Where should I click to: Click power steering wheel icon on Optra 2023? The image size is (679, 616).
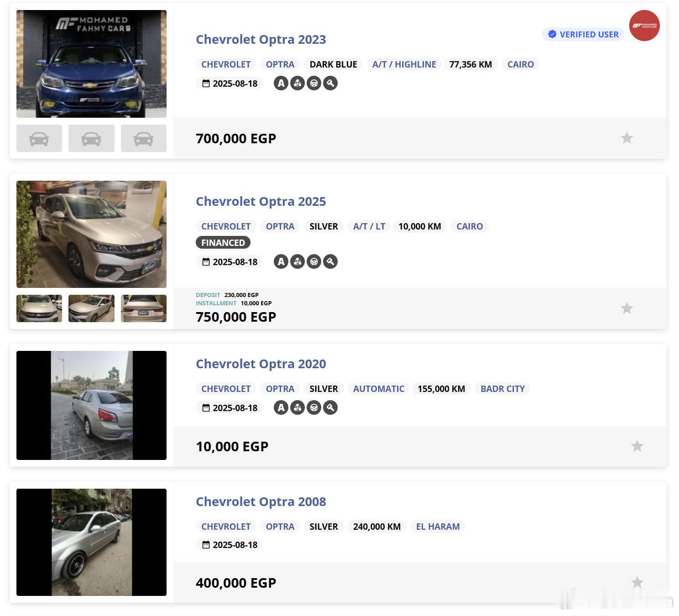tap(314, 83)
